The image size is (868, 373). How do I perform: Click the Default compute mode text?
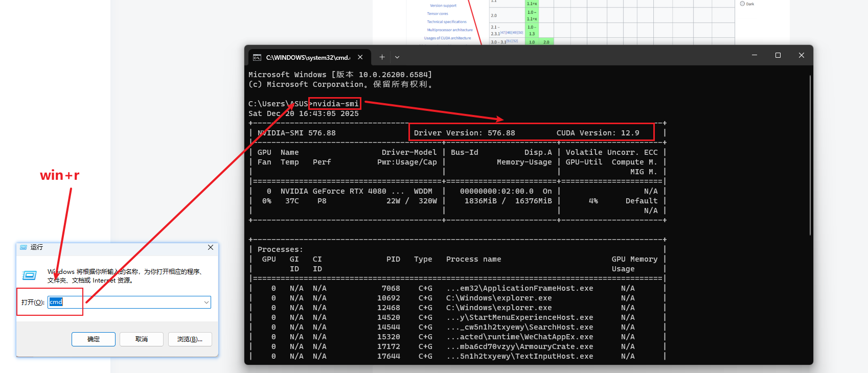pyautogui.click(x=642, y=201)
